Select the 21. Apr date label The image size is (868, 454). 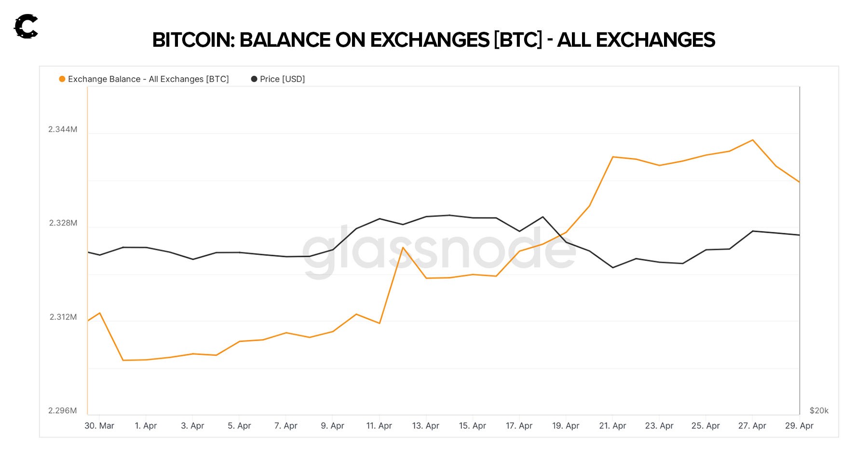pos(612,426)
